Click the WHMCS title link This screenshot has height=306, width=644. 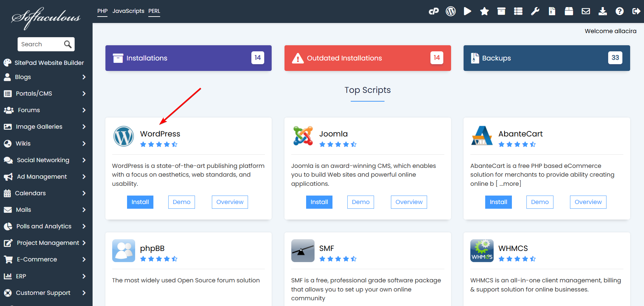point(513,248)
